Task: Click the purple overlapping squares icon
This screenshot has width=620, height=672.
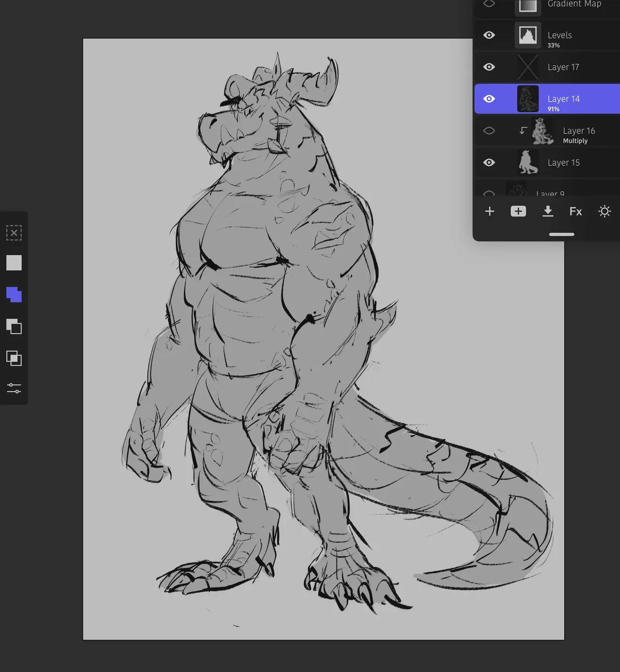Action: 14,295
